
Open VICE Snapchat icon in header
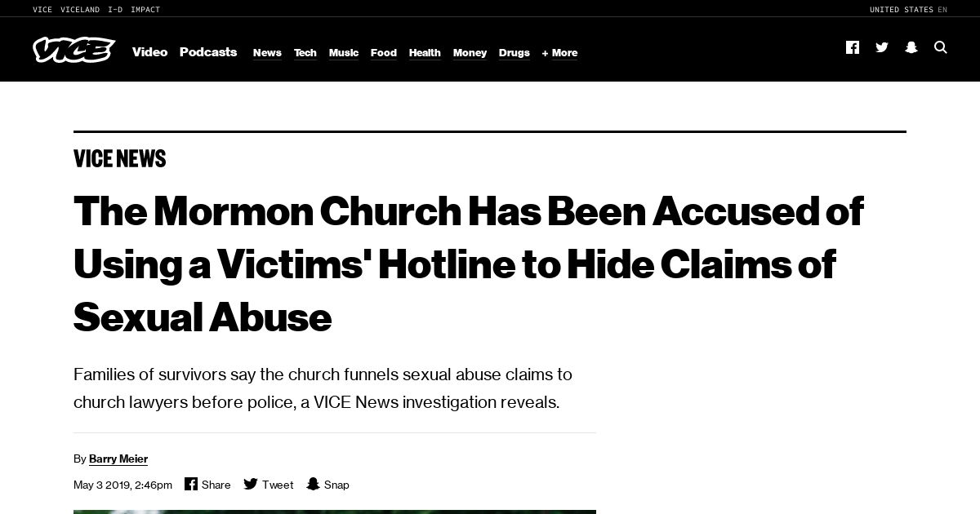pos(911,47)
